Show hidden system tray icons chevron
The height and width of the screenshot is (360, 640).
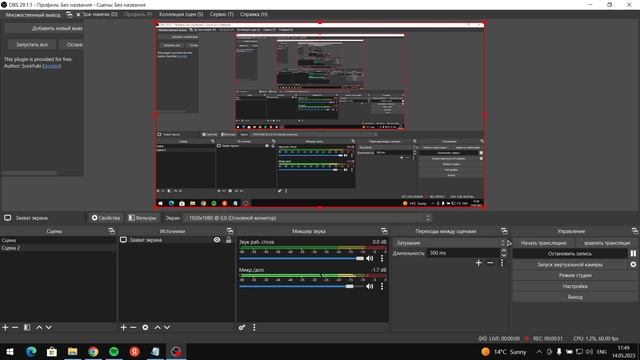click(539, 351)
